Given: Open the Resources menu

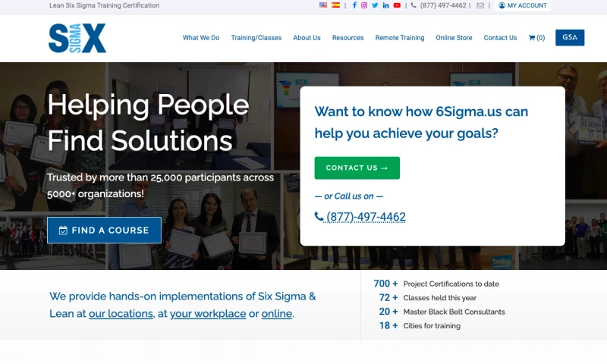Looking at the screenshot, I should click(348, 37).
